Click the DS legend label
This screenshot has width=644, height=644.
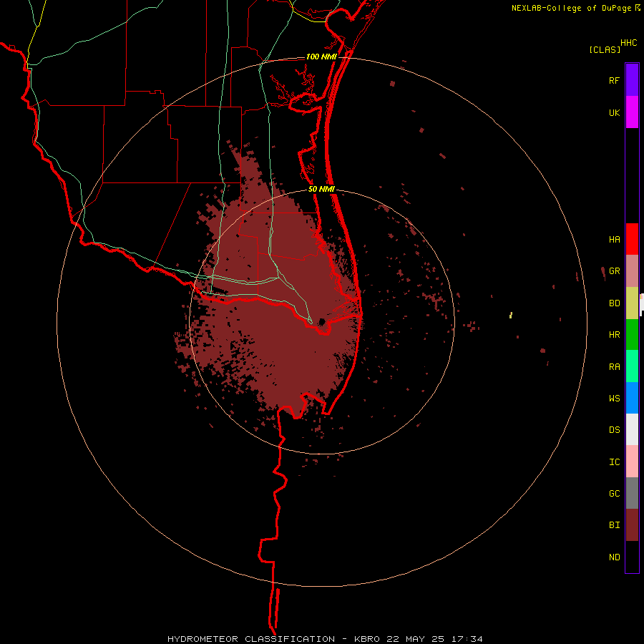[614, 430]
